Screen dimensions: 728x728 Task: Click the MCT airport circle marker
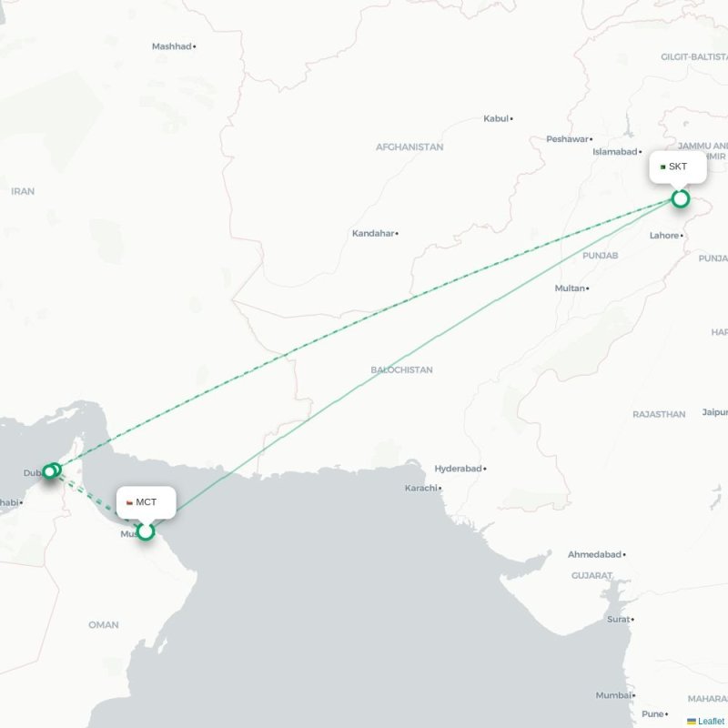[146, 531]
